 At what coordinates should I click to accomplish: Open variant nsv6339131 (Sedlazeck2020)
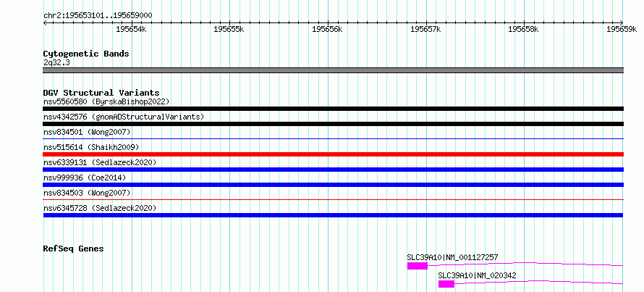pos(100,162)
